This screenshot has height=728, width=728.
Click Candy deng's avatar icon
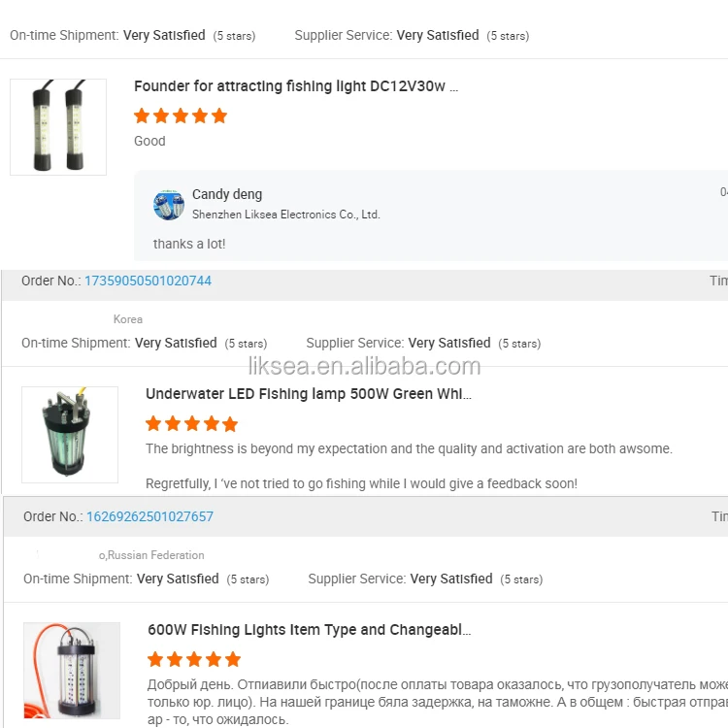(x=169, y=205)
